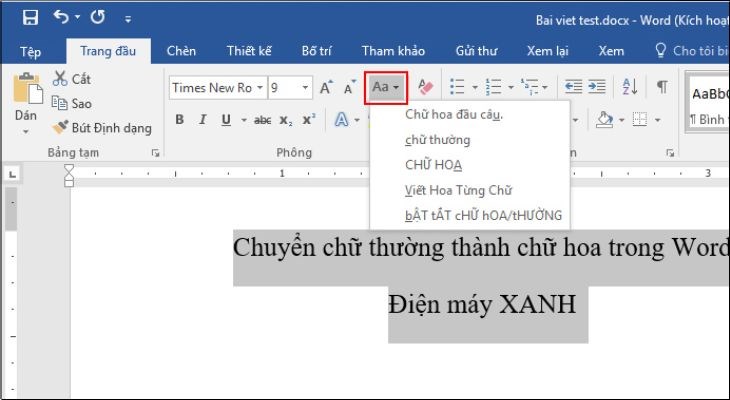Decrease font size with small A icon
The image size is (730, 400).
(350, 87)
